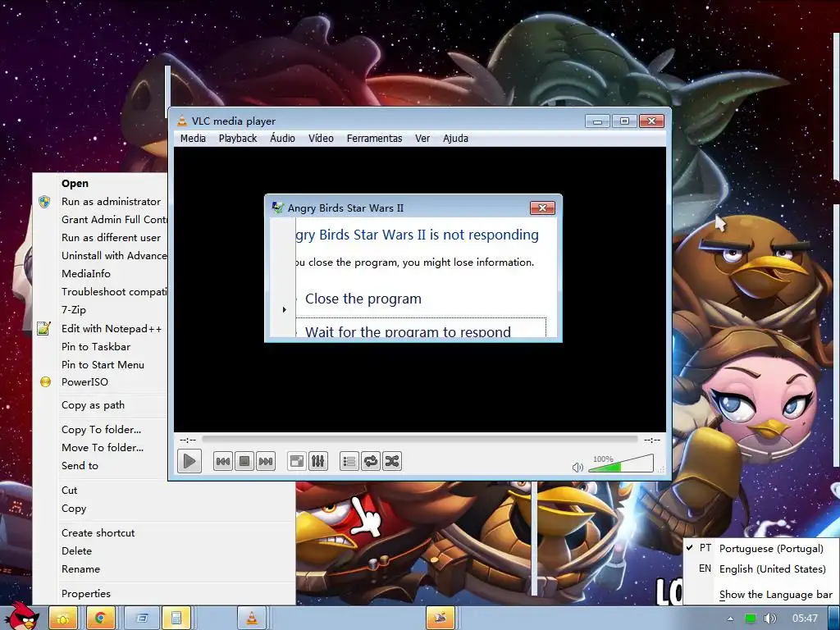Image resolution: width=840 pixels, height=630 pixels.
Task: Expand the PowerISO submenu
Action: click(x=84, y=382)
